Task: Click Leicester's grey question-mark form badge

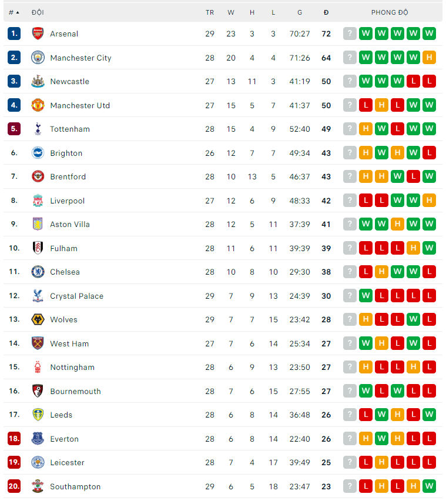Action: point(350,462)
